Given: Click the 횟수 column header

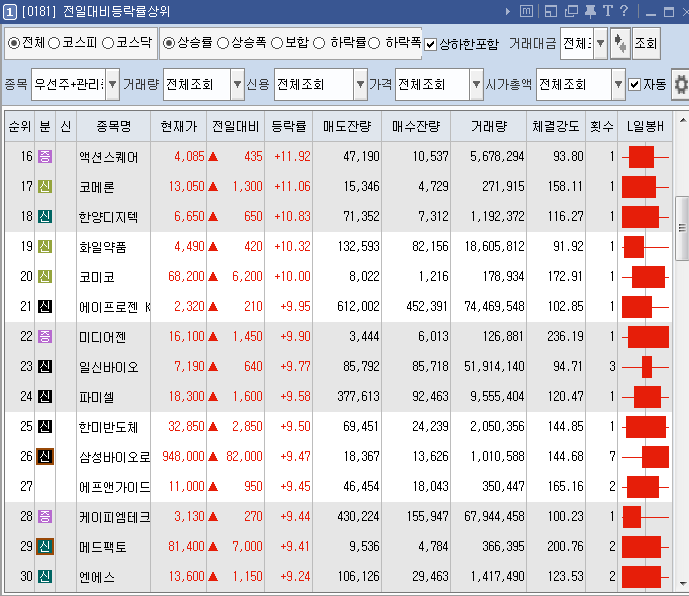Looking at the screenshot, I should (x=602, y=127).
